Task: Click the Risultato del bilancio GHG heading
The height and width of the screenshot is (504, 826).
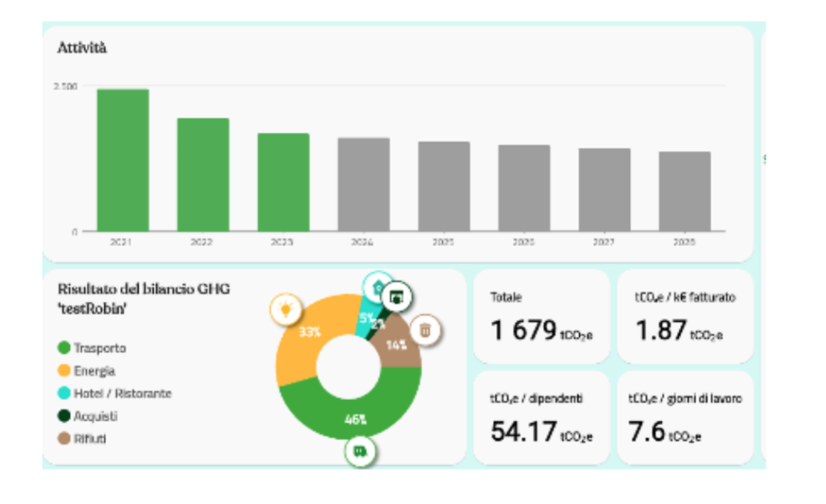Action: click(x=144, y=298)
